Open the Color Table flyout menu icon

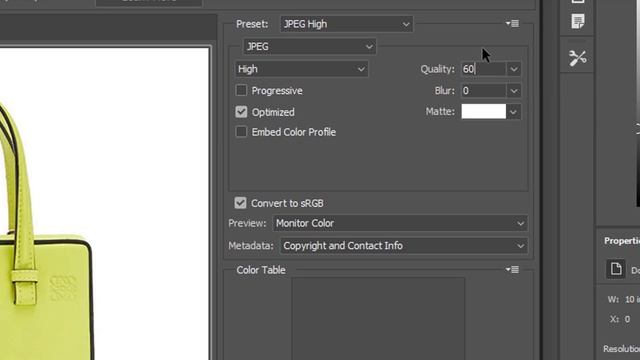click(512, 269)
